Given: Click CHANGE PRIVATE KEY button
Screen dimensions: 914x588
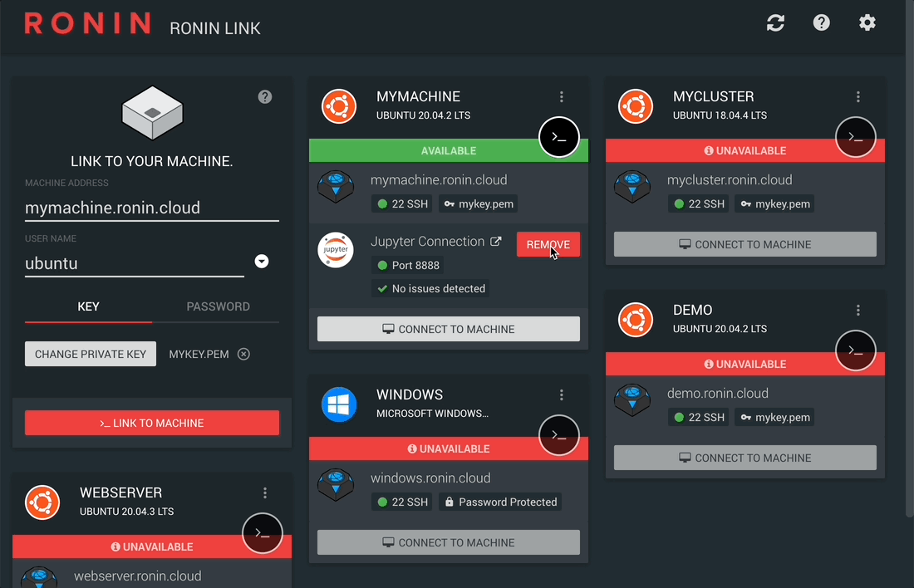Looking at the screenshot, I should [x=91, y=355].
